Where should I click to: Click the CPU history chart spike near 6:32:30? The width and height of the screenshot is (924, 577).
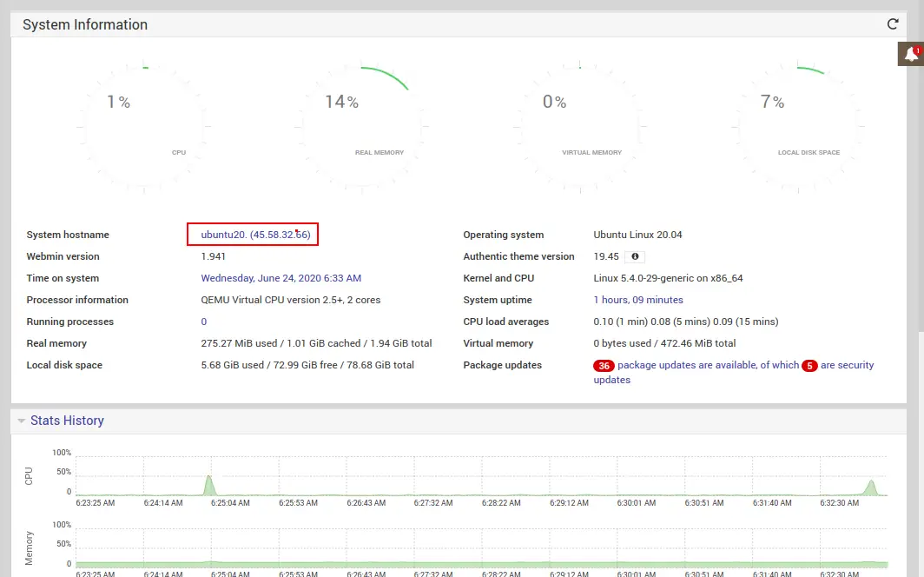(871, 488)
